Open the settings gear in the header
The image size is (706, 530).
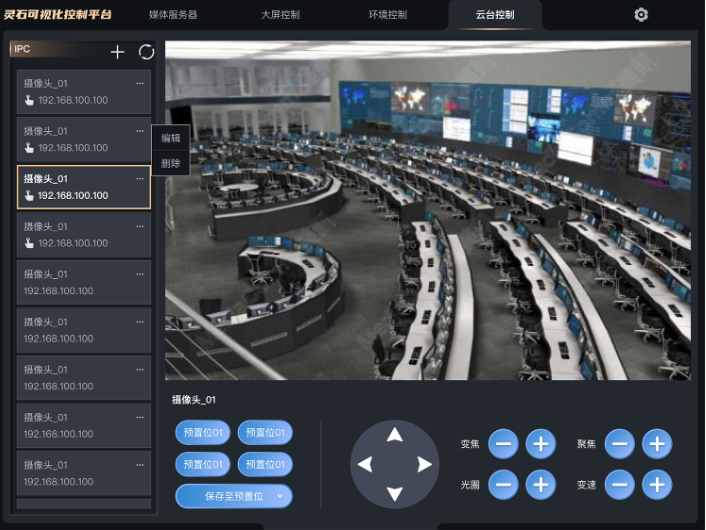pos(641,15)
